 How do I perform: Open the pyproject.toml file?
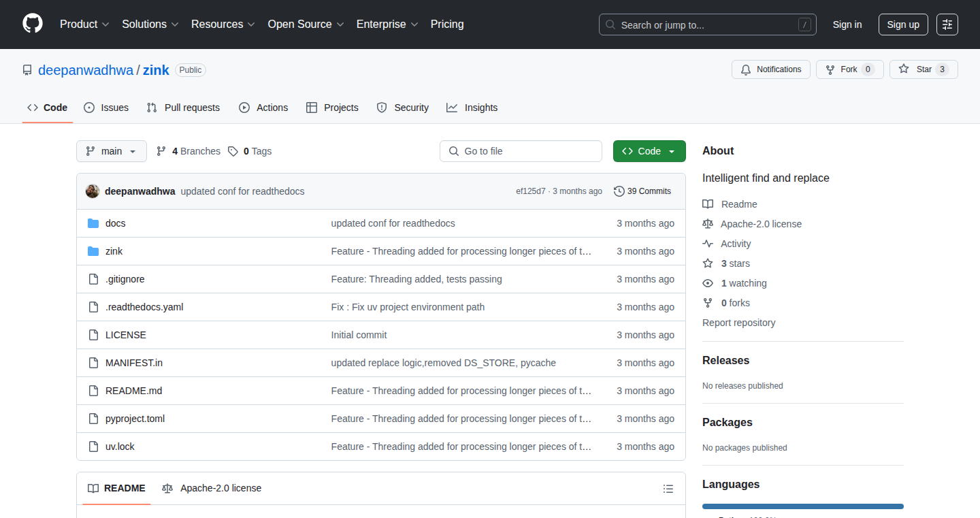tap(135, 419)
